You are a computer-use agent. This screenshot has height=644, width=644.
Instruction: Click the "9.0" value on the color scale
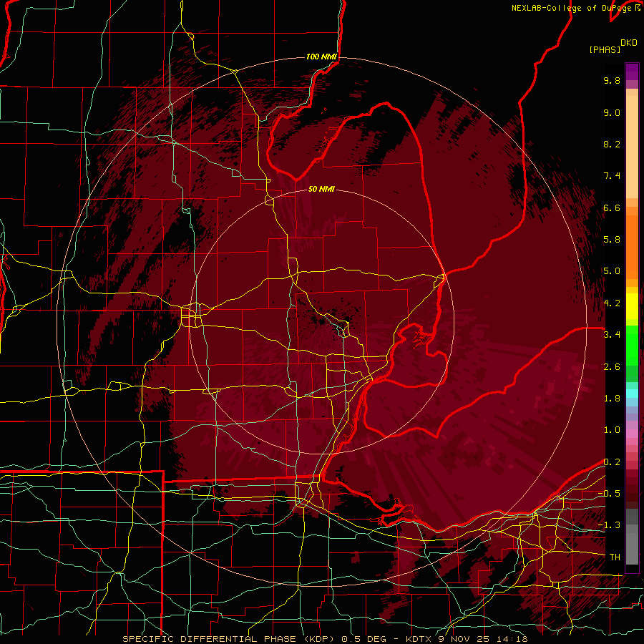(x=612, y=112)
